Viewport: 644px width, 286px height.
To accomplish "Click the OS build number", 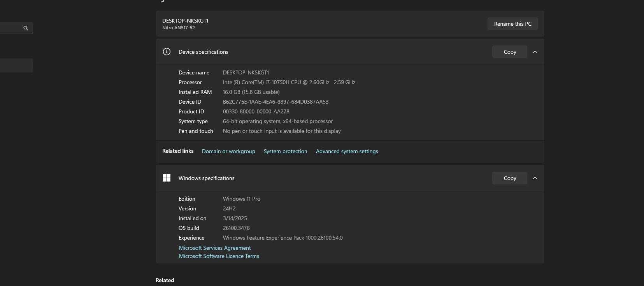I will pos(236,228).
